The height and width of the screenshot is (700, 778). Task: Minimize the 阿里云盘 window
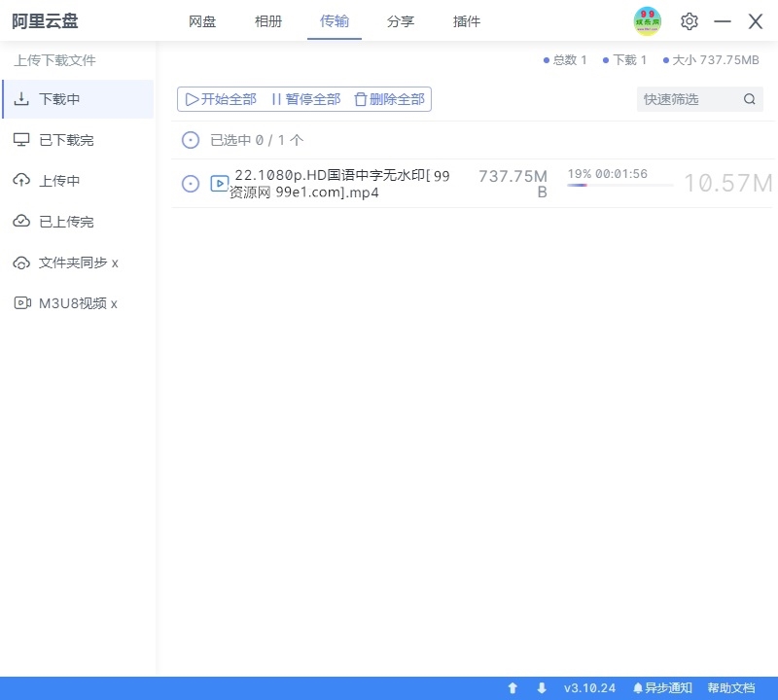click(x=723, y=21)
